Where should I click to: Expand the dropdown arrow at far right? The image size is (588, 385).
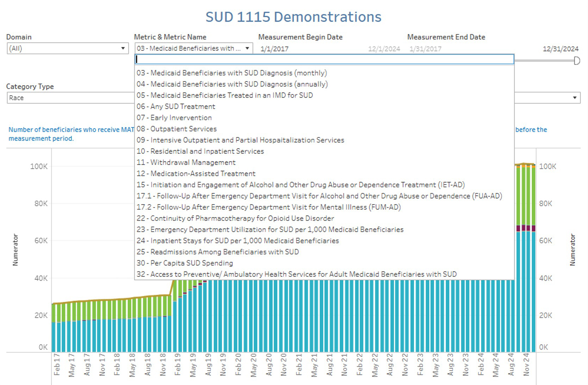click(x=574, y=98)
